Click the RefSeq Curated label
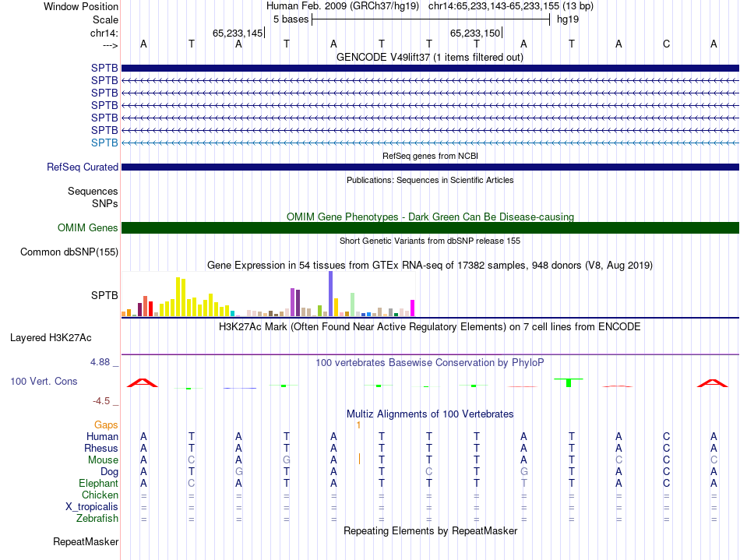This screenshot has width=740, height=560. [83, 167]
